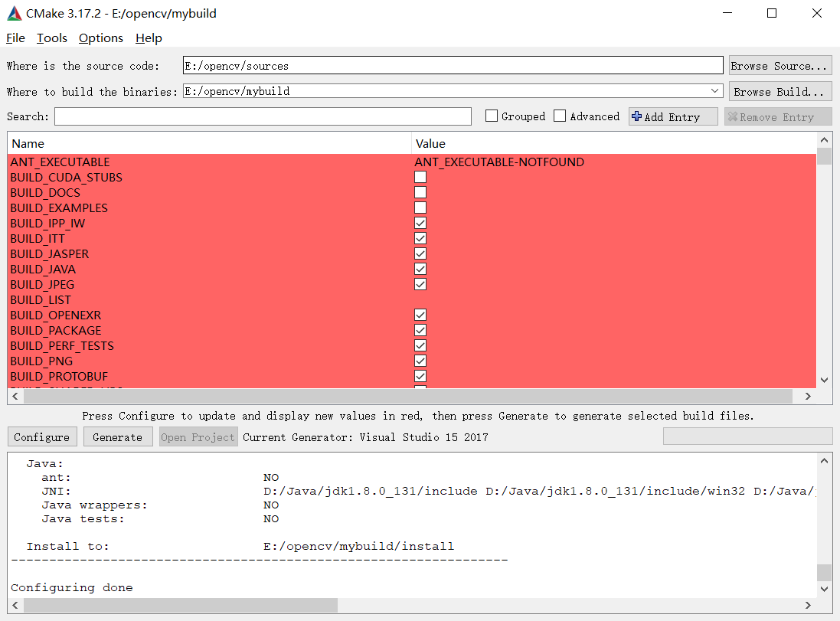Click the 'Configuring done' log line
840x621 pixels.
(72, 588)
